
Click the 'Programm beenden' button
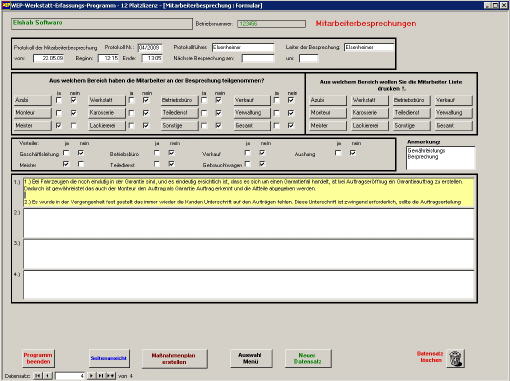pyautogui.click(x=38, y=358)
